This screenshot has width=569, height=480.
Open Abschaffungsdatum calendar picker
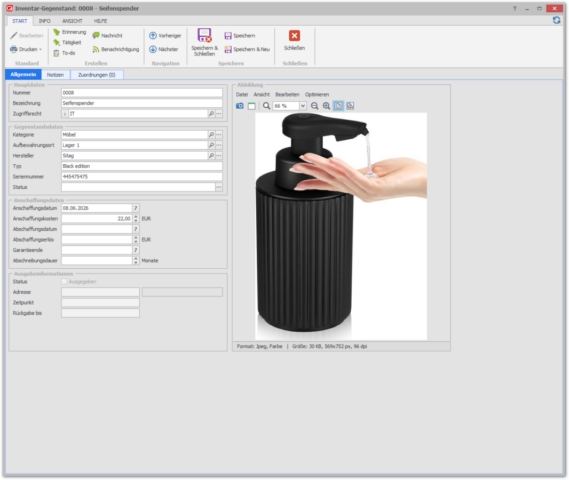(x=136, y=229)
